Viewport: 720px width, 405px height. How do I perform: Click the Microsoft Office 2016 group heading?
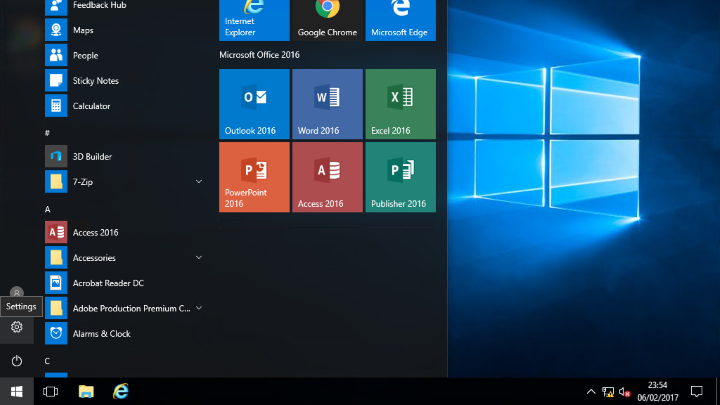tap(259, 55)
